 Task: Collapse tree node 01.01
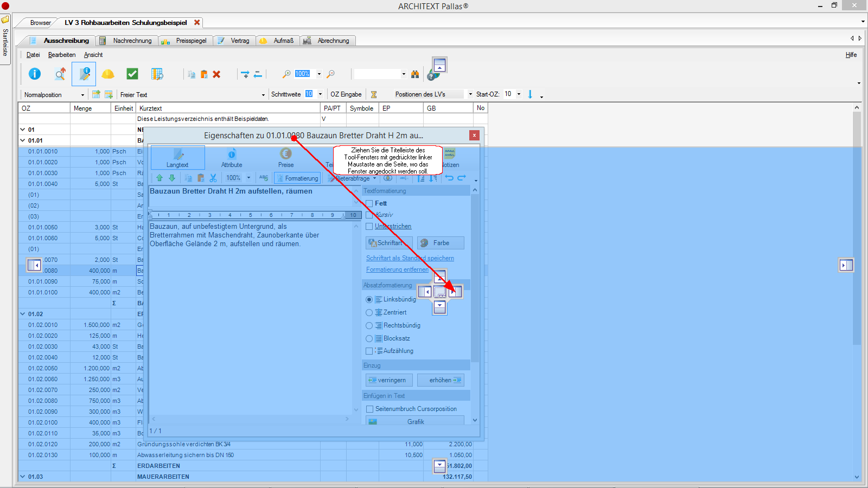[23, 140]
